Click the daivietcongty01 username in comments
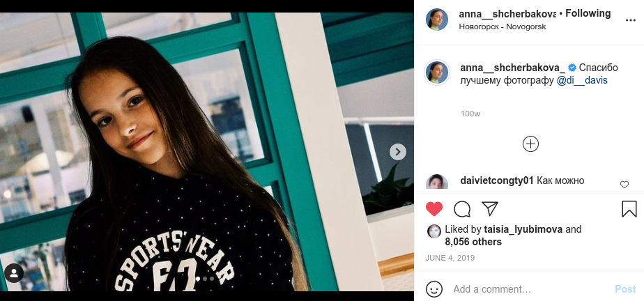The height and width of the screenshot is (301, 644). [x=497, y=180]
